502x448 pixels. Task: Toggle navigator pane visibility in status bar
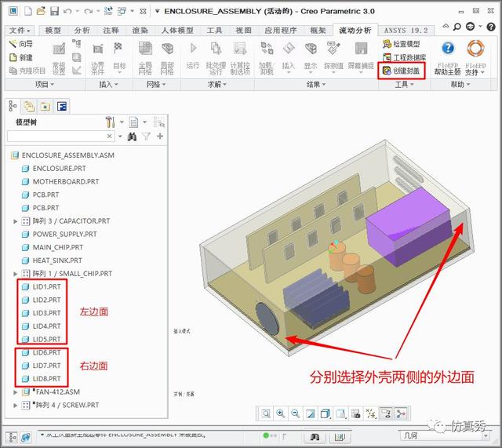[13, 438]
